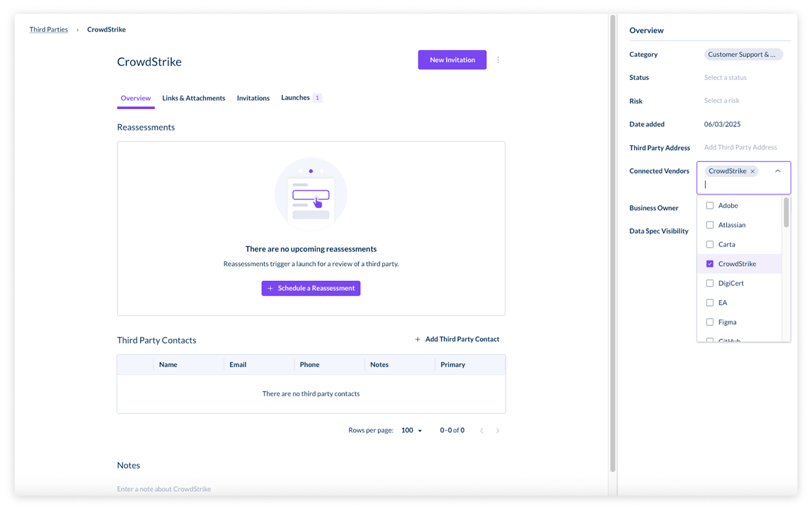The image size is (812, 511).
Task: Click the Name column header
Action: click(168, 365)
